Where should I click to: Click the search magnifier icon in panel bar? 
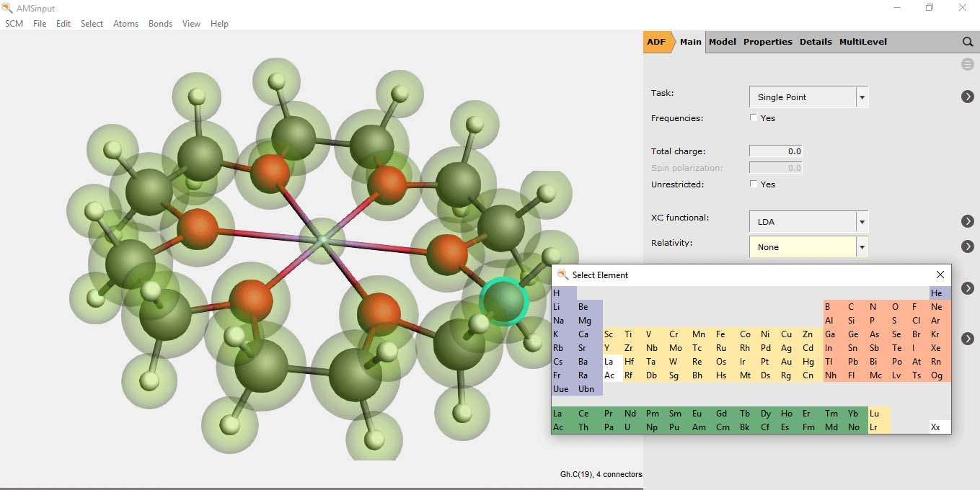[x=968, y=42]
